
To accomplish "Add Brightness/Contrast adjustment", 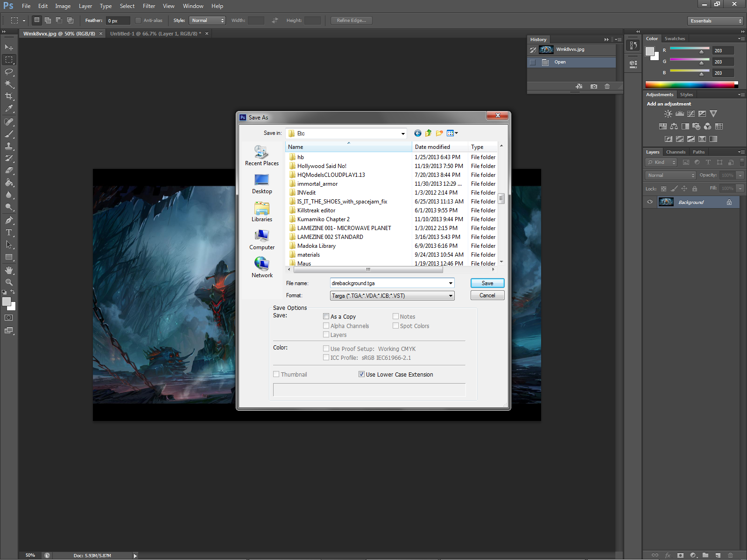I will (x=669, y=114).
